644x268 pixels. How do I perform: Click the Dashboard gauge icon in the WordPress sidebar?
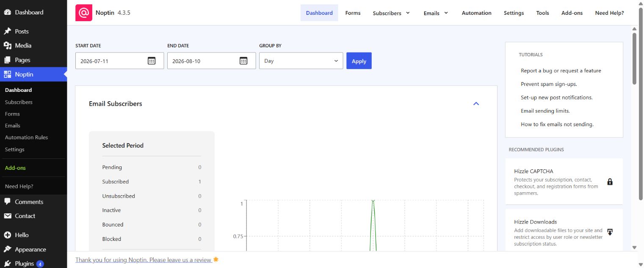(8, 12)
